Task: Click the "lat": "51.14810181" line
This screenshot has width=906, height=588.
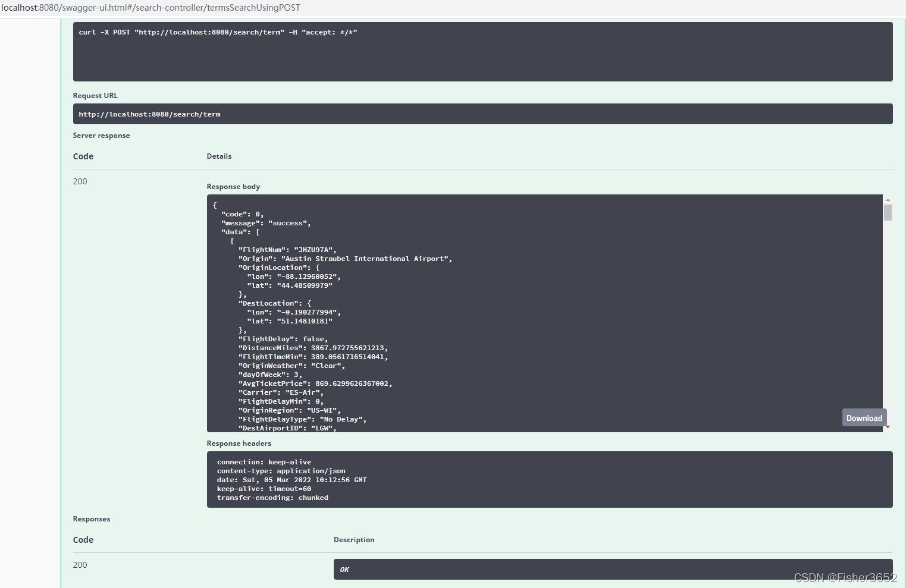Action: (x=290, y=321)
